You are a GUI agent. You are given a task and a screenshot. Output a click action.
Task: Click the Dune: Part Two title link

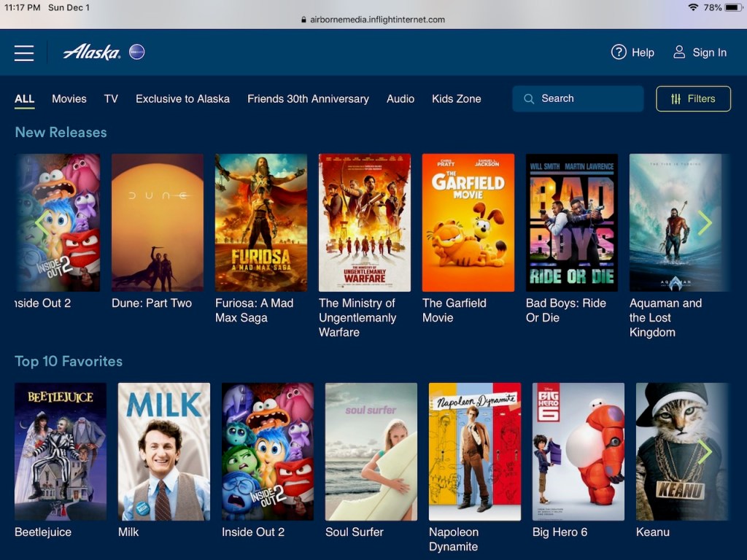tap(152, 303)
